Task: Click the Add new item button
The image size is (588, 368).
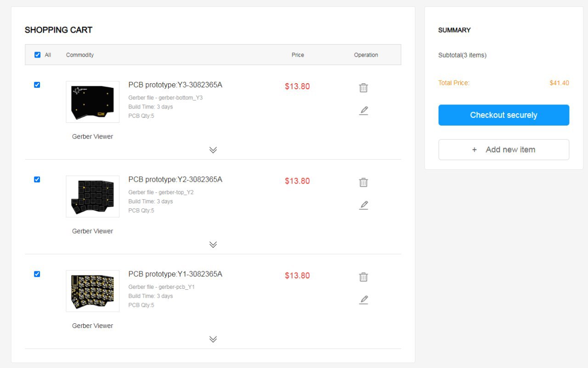Action: coord(503,149)
